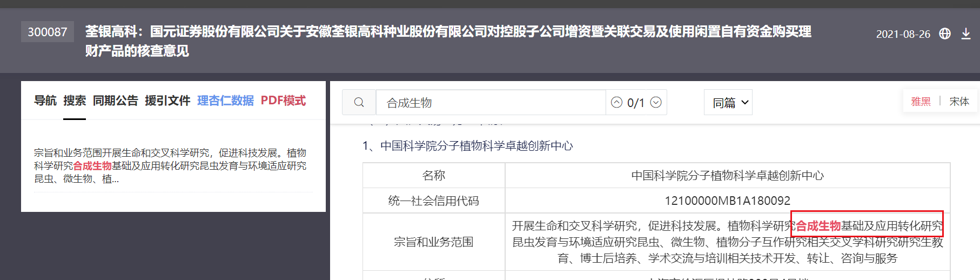Click the 合成生物 search input field
Image resolution: width=980 pixels, height=280 pixels.
(x=491, y=102)
